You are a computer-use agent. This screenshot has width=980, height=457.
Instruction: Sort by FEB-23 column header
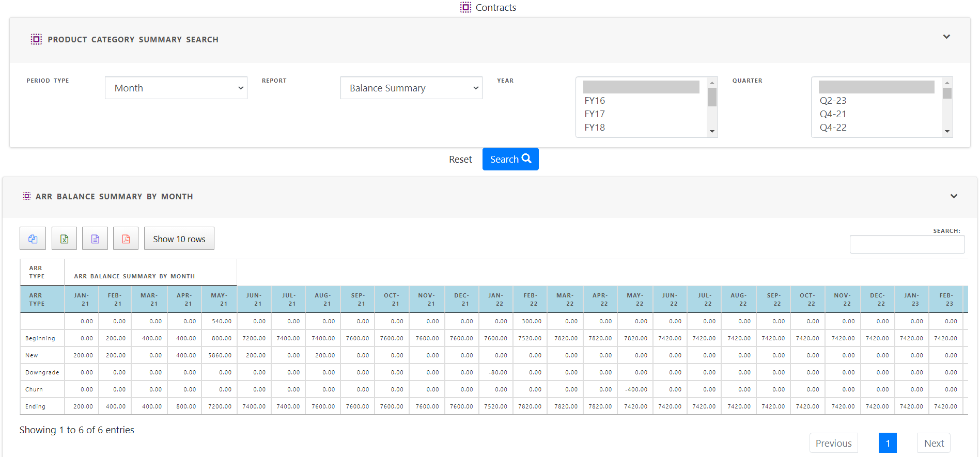pos(946,300)
